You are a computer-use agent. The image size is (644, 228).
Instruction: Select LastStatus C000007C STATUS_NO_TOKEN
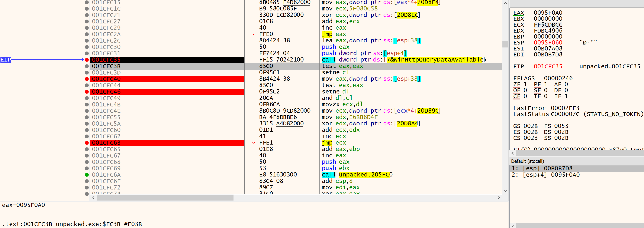(578, 114)
